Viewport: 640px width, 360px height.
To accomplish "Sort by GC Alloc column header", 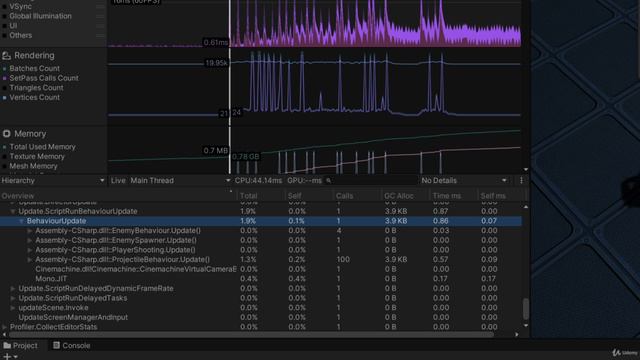I will pos(405,196).
